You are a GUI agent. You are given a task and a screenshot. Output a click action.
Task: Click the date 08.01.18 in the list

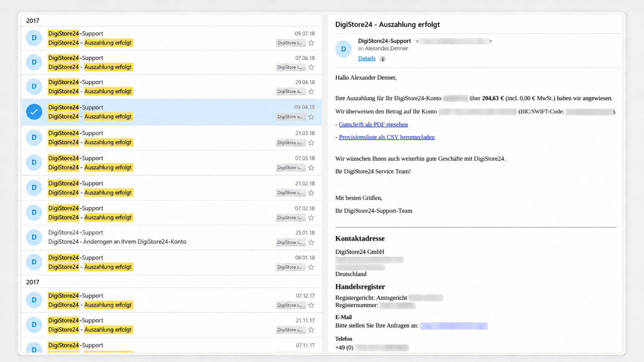click(x=305, y=258)
